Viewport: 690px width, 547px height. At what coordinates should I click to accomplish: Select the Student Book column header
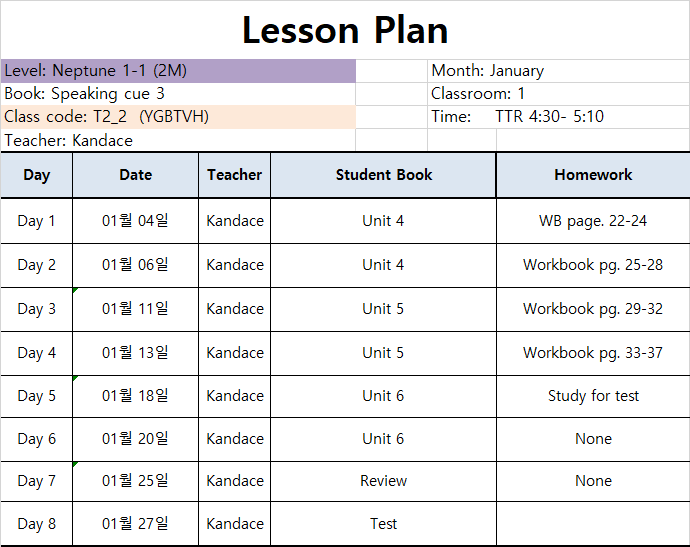pyautogui.click(x=383, y=175)
